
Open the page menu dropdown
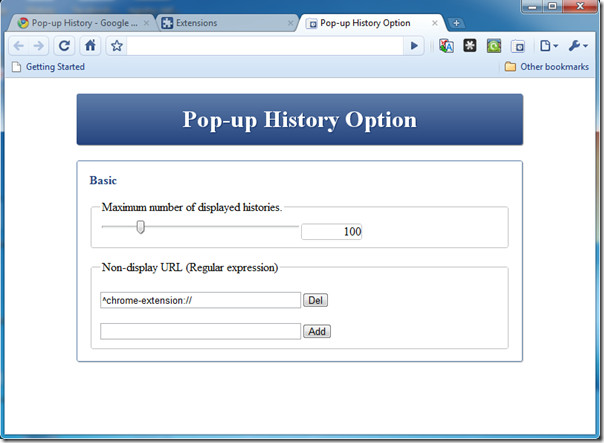click(549, 46)
